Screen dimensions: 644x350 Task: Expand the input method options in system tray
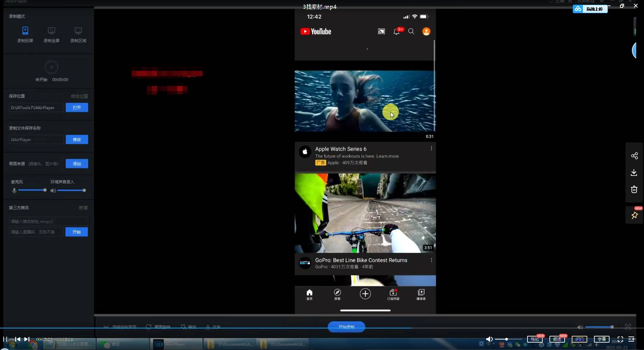pyautogui.click(x=494, y=344)
